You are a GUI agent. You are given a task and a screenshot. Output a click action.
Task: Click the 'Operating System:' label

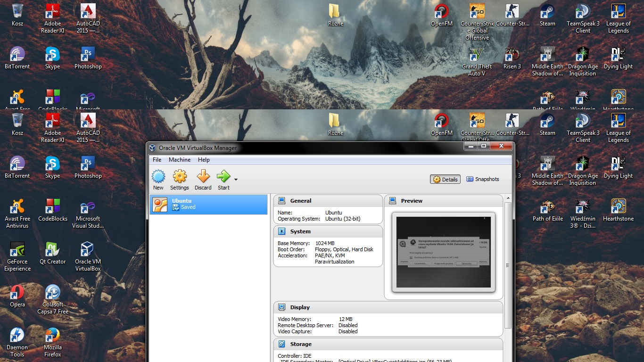tap(299, 219)
